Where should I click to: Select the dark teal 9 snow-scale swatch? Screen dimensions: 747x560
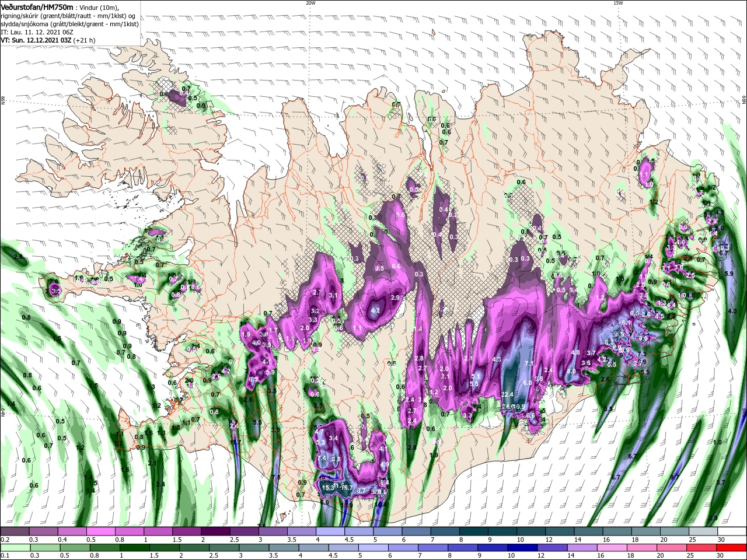click(502, 531)
